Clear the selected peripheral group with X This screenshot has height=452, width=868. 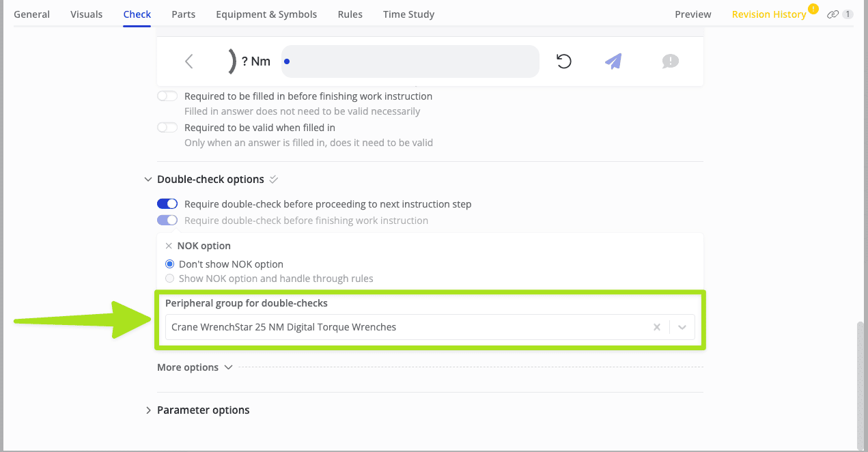click(657, 327)
